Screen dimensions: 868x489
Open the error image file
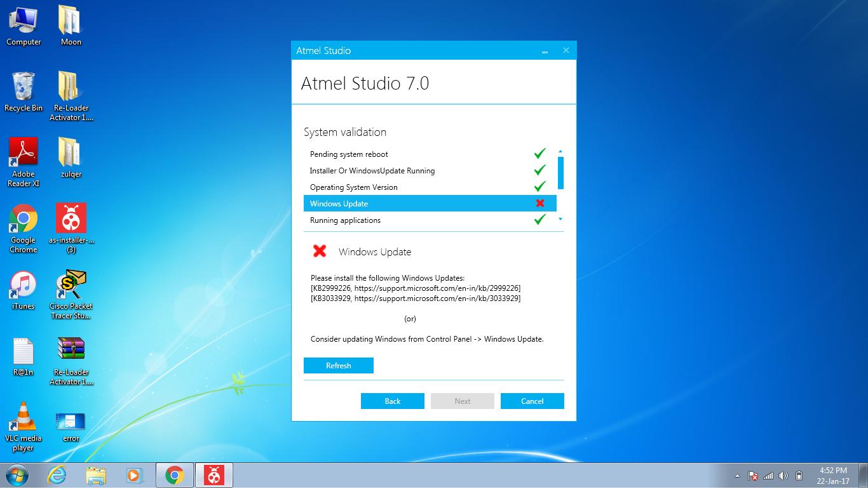[71, 427]
